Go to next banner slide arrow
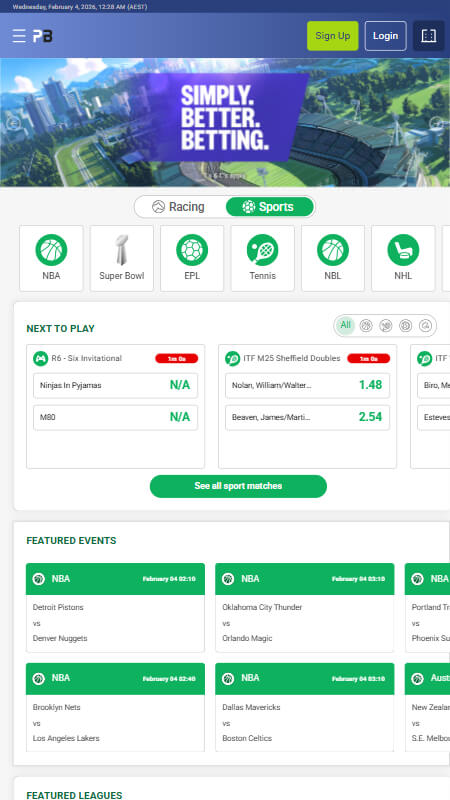This screenshot has height=800, width=450. (x=437, y=123)
